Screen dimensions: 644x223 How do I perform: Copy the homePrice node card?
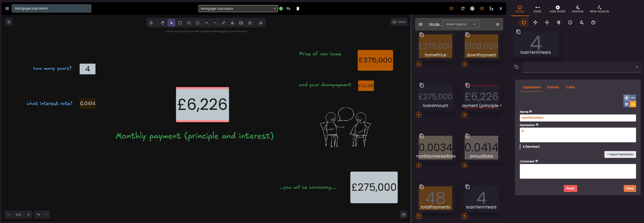click(x=421, y=35)
